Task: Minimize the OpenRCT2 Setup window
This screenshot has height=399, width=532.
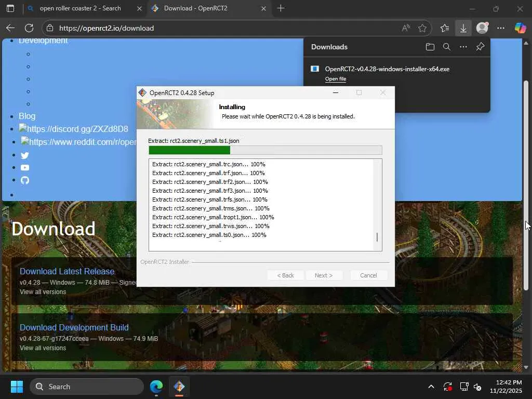Action: (x=336, y=92)
